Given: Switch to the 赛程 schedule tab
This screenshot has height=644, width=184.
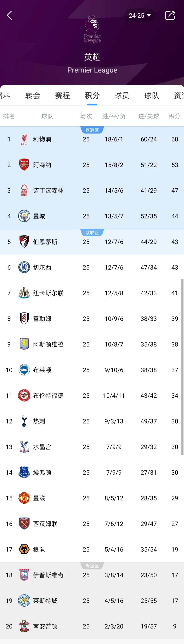Looking at the screenshot, I should click(62, 95).
